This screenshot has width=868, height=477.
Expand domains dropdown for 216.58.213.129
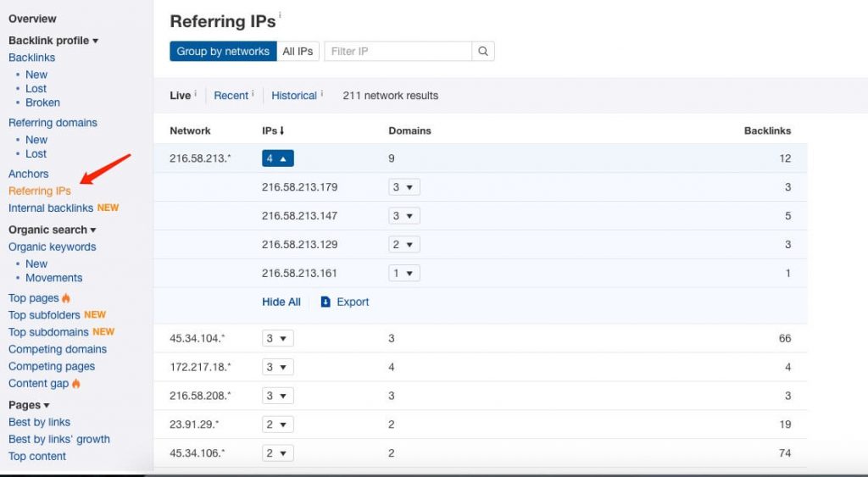404,245
